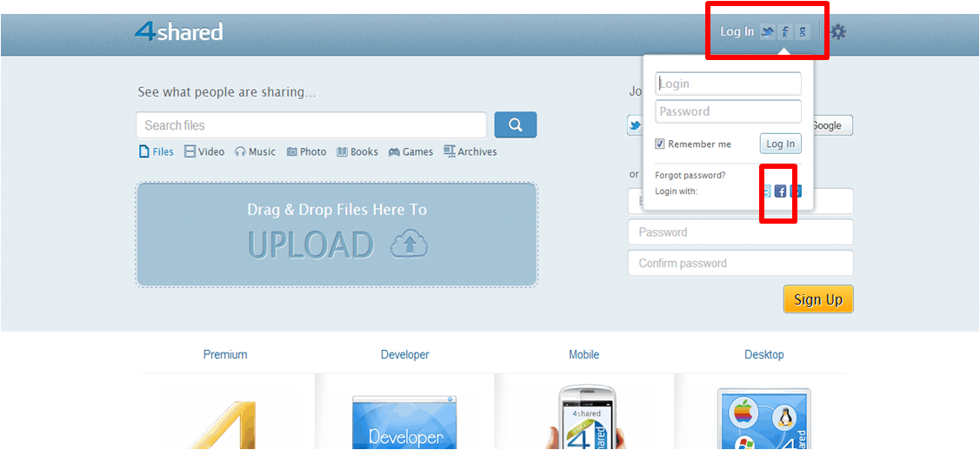Select the Files search category
The width and height of the screenshot is (980, 450).
[x=157, y=151]
